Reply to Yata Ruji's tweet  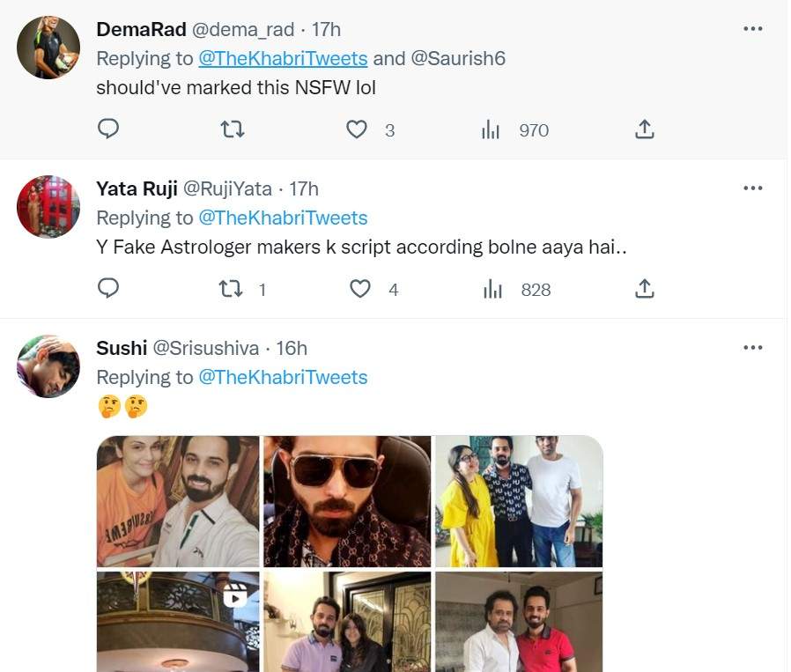[x=108, y=289]
